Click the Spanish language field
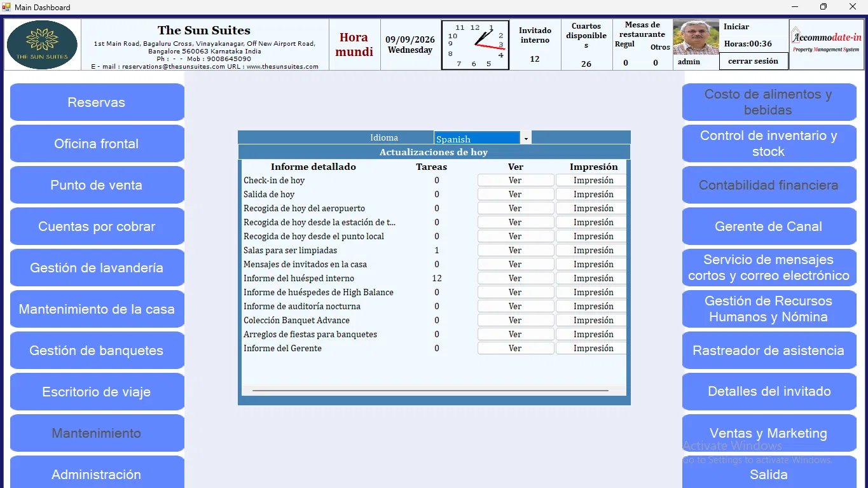868x488 pixels. [x=477, y=138]
